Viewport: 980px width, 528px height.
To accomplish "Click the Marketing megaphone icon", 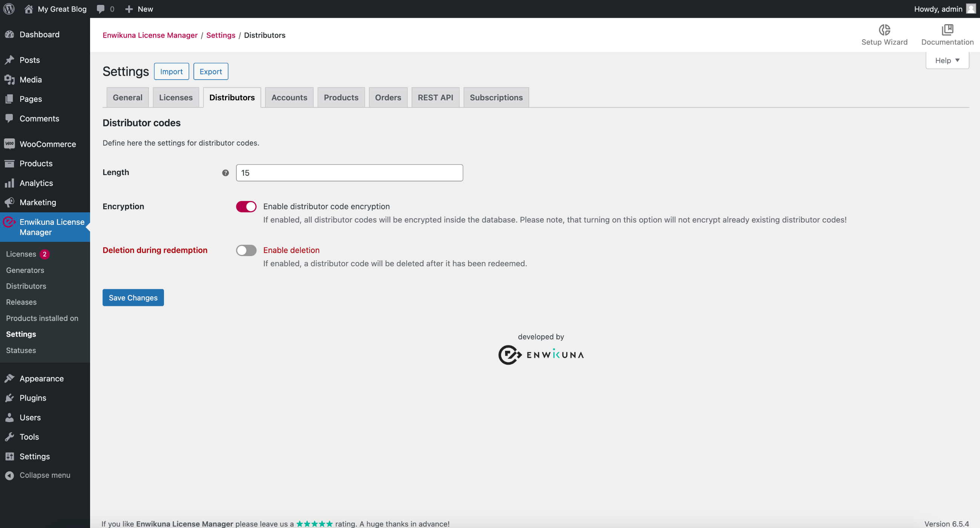I will 9,203.
